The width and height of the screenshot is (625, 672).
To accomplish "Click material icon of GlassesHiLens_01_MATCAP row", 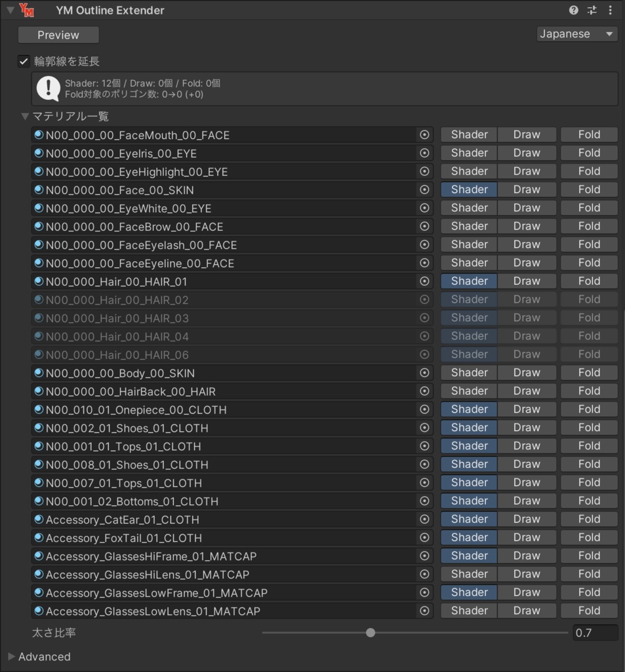I will click(39, 574).
